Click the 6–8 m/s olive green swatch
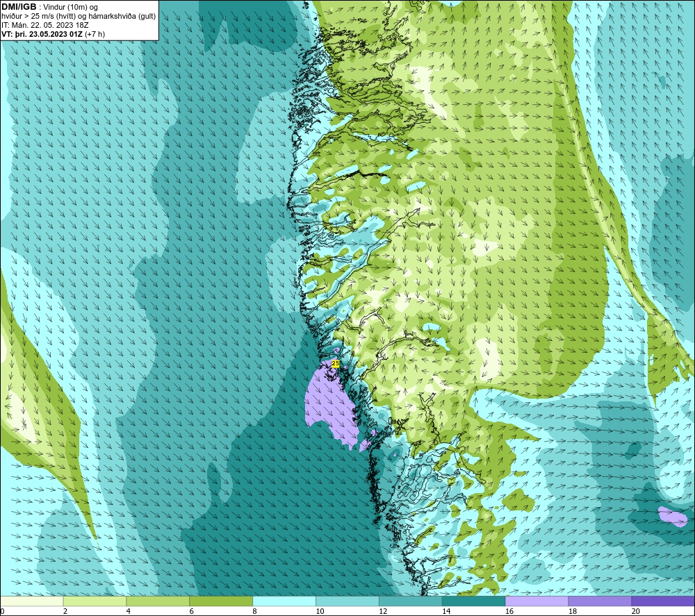 [221, 601]
